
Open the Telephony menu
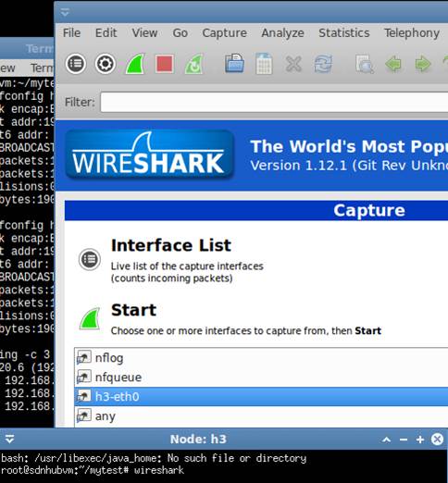412,32
